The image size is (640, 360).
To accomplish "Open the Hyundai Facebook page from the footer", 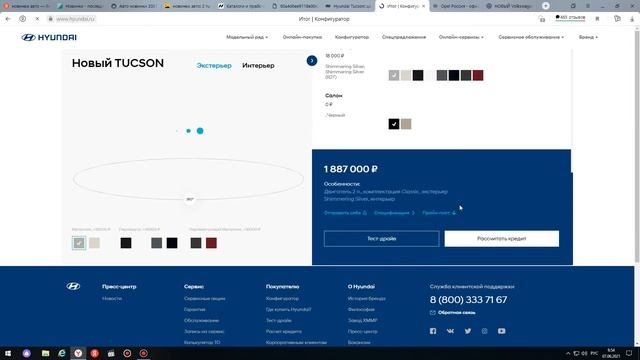I will pyautogui.click(x=433, y=331).
